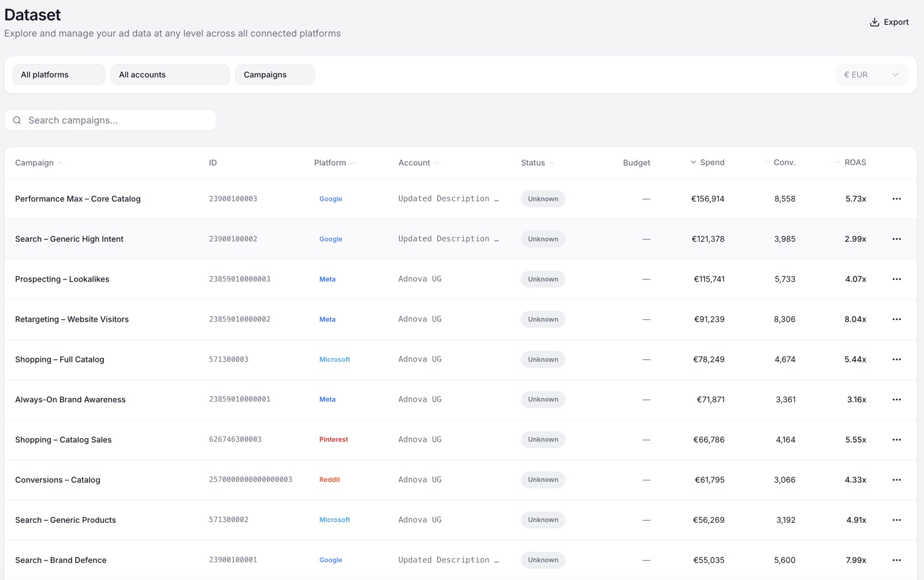Click Updated Description account in Brand Defence row
The height and width of the screenshot is (580, 924).
(x=449, y=560)
